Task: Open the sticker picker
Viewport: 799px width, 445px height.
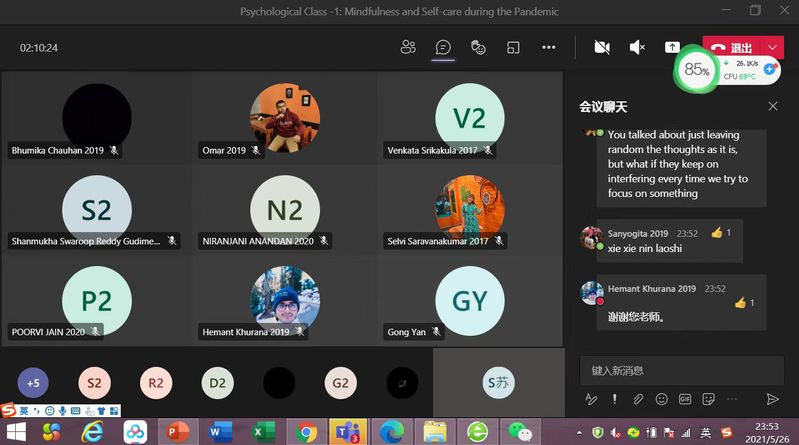Action: (709, 399)
